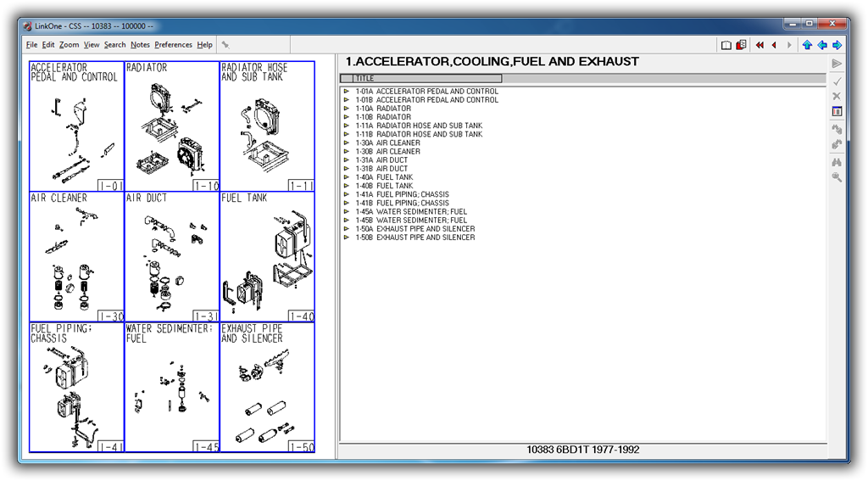Image resolution: width=868 pixels, height=481 pixels.
Task: Click the blue left arrow back icon
Action: point(822,46)
